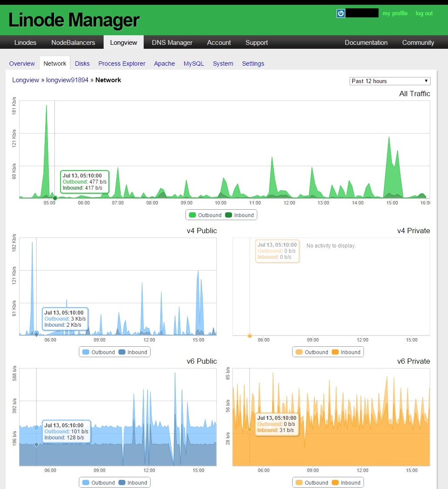
Task: Click the log out link
Action: (x=424, y=13)
